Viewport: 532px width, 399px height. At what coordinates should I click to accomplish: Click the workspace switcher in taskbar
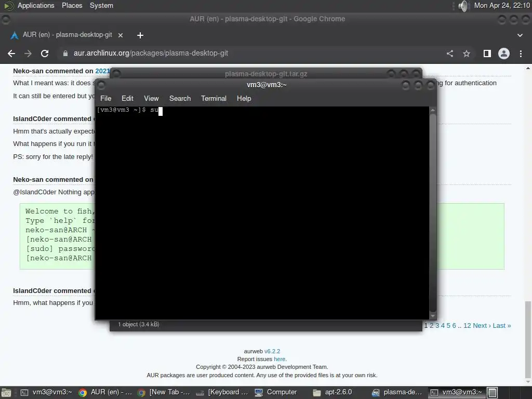pyautogui.click(x=493, y=393)
